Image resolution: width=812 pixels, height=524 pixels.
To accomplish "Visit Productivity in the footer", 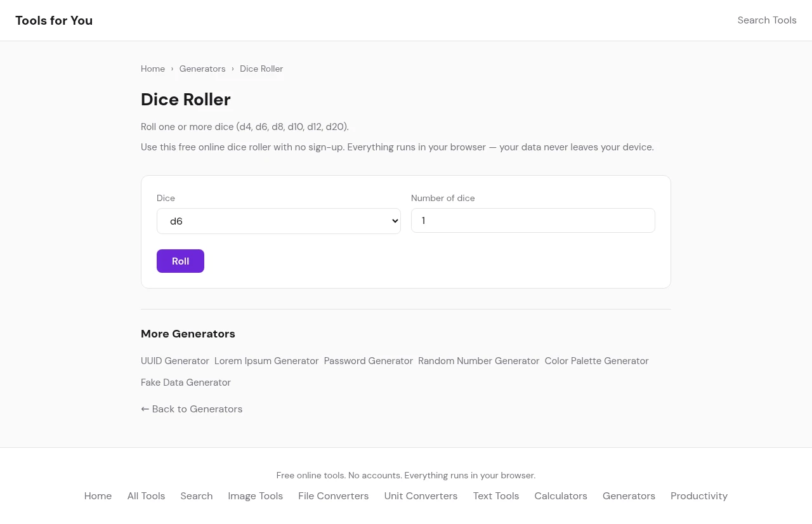I will 698,496.
